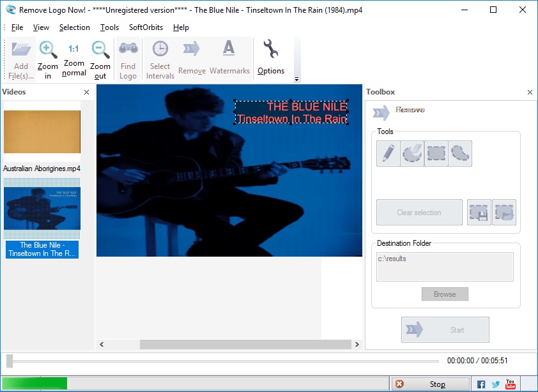Viewport: 538px width, 392px height.
Task: Open the YouTube icon in status bar
Action: click(511, 384)
